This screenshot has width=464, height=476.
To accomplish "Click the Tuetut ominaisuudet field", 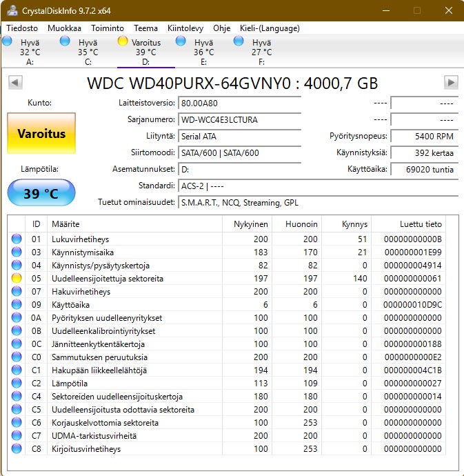I will (319, 203).
